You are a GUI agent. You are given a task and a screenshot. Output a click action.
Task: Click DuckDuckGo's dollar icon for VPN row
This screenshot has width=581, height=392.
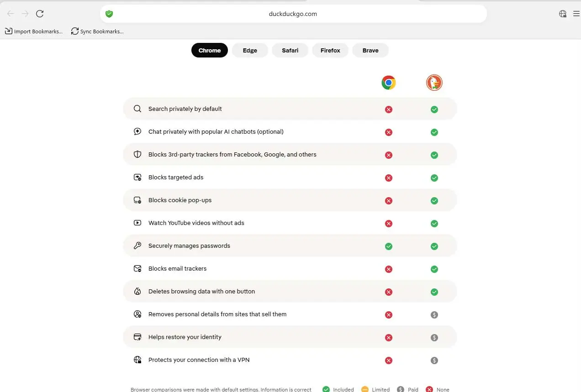434,361
